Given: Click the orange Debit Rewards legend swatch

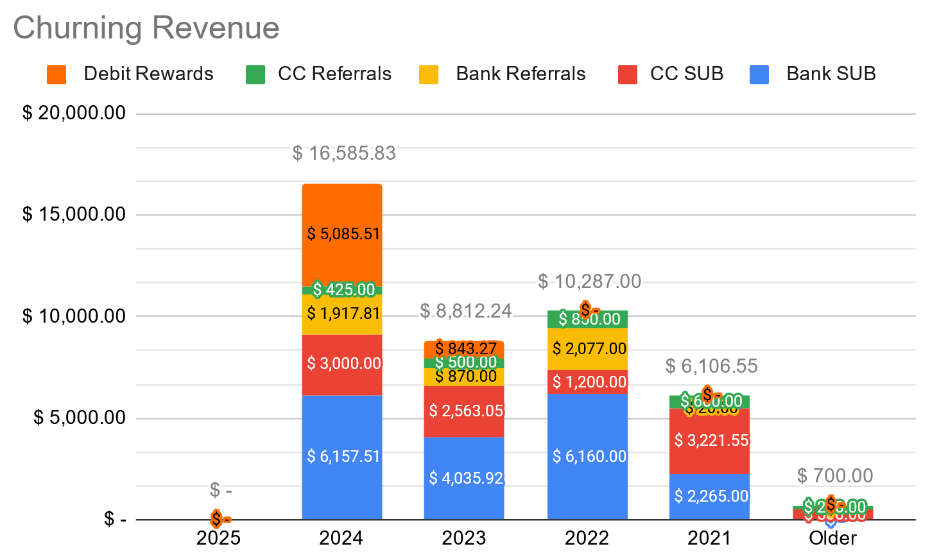Looking at the screenshot, I should pos(56,74).
